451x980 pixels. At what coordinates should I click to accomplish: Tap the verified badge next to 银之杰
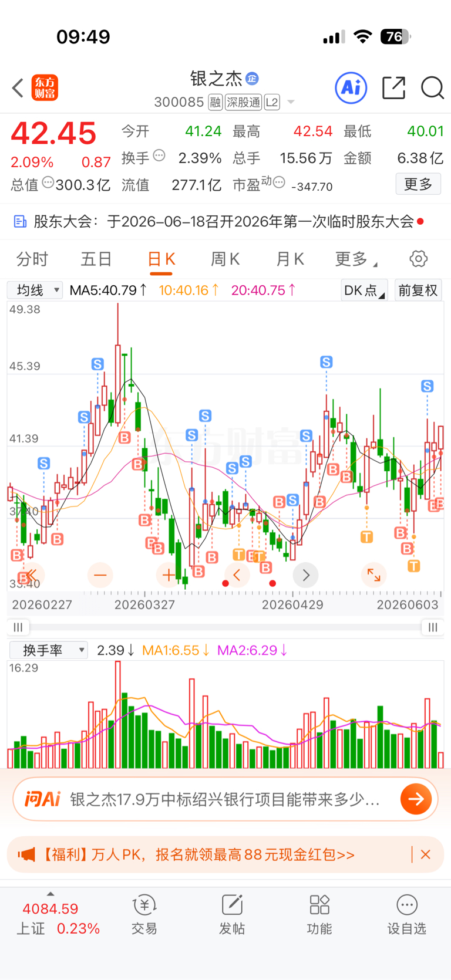(x=252, y=78)
